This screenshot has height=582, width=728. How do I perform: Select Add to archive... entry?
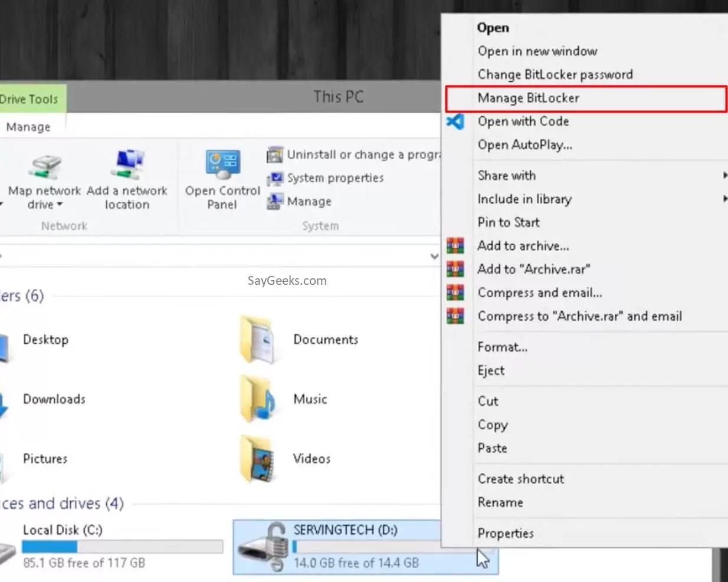point(523,246)
